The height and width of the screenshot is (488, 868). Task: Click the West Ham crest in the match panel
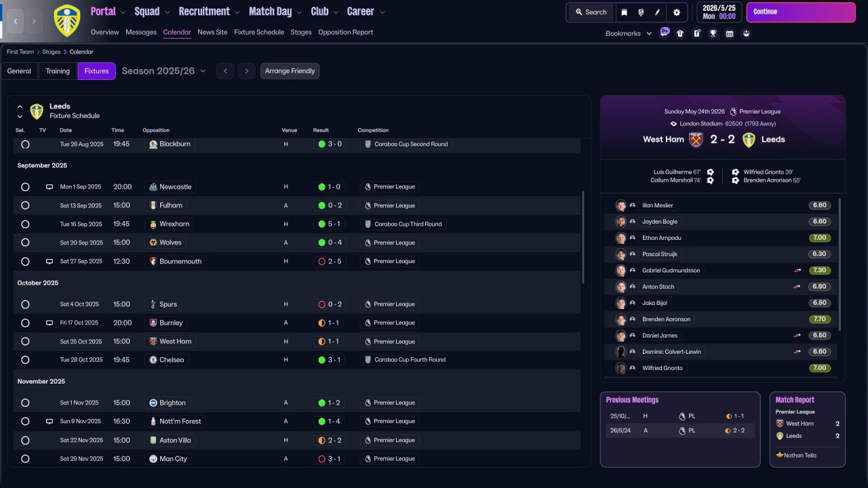696,140
